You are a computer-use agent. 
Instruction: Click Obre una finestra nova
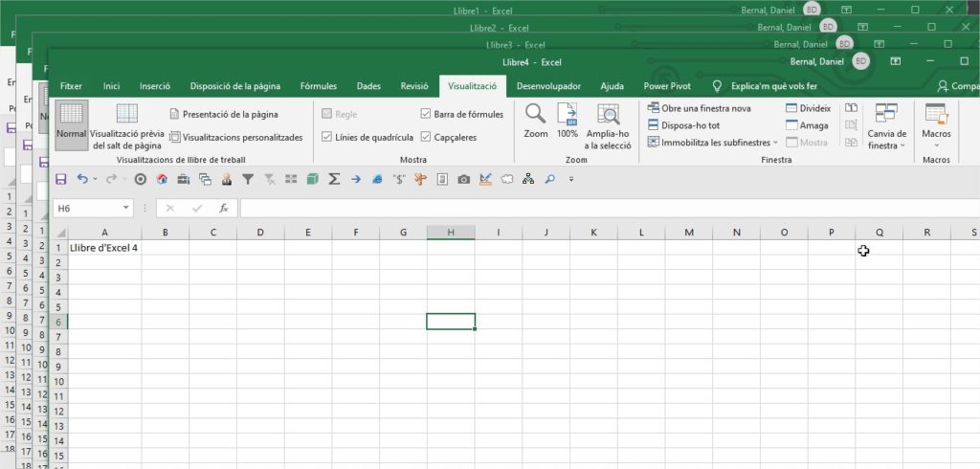pos(700,108)
